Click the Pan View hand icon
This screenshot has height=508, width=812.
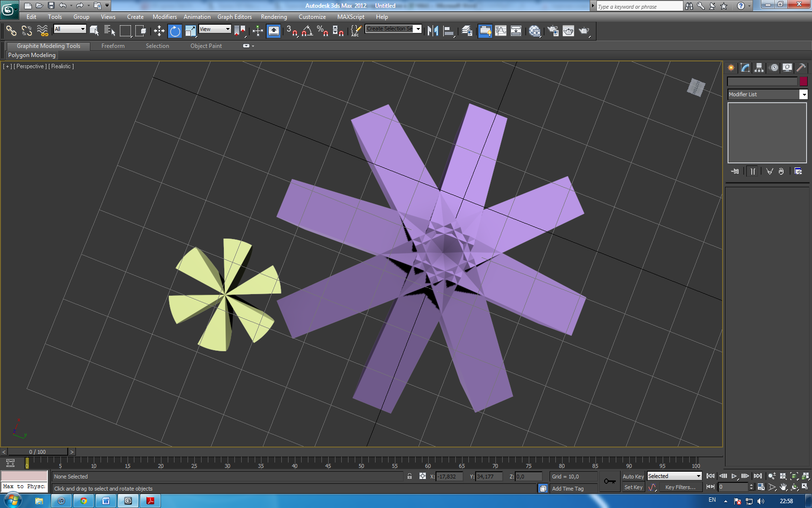click(x=783, y=487)
